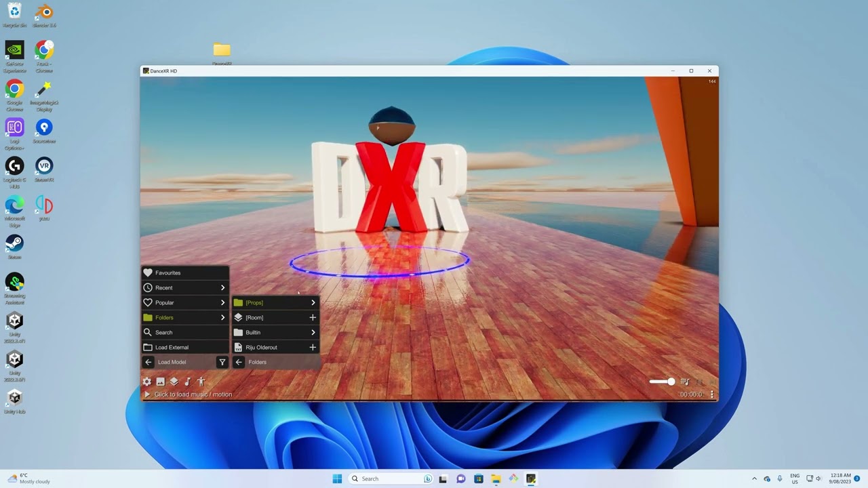The width and height of the screenshot is (868, 488).
Task: Click the character figure icon in bottom toolbar
Action: 201,382
